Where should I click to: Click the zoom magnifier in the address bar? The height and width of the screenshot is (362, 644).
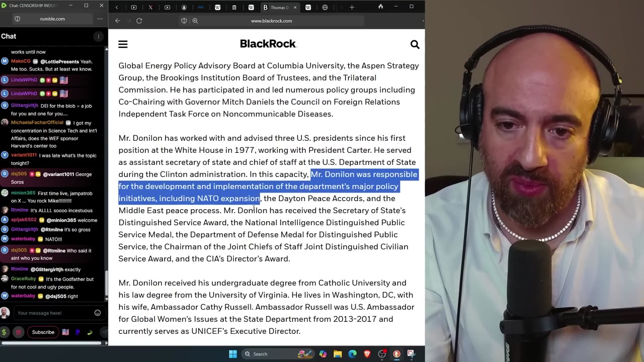(x=195, y=21)
